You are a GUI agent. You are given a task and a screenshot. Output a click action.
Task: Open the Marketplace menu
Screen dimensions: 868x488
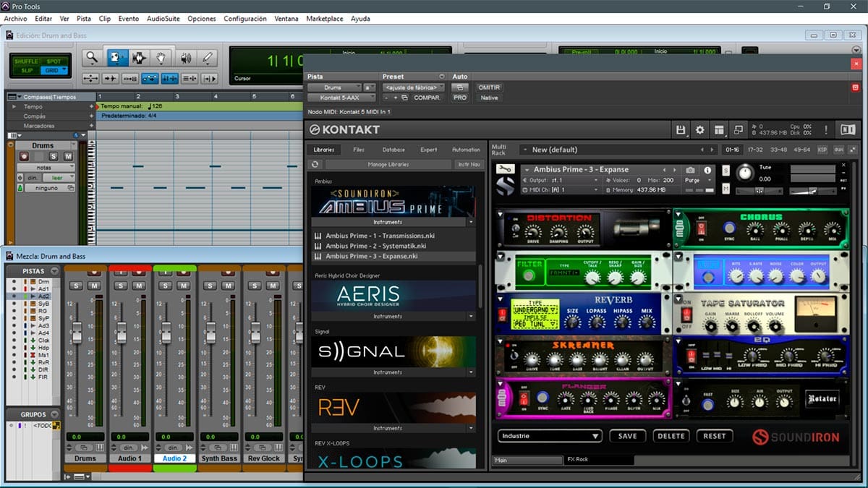tap(325, 18)
